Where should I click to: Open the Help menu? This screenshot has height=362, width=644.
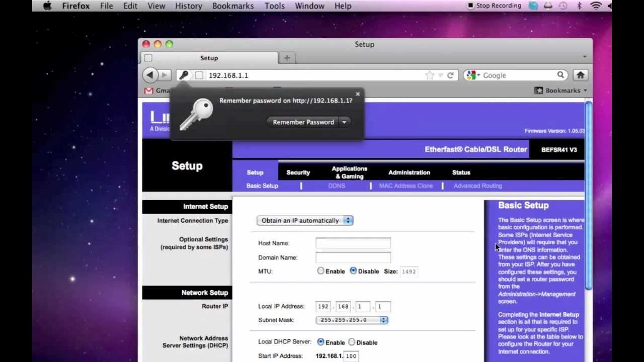pos(343,6)
